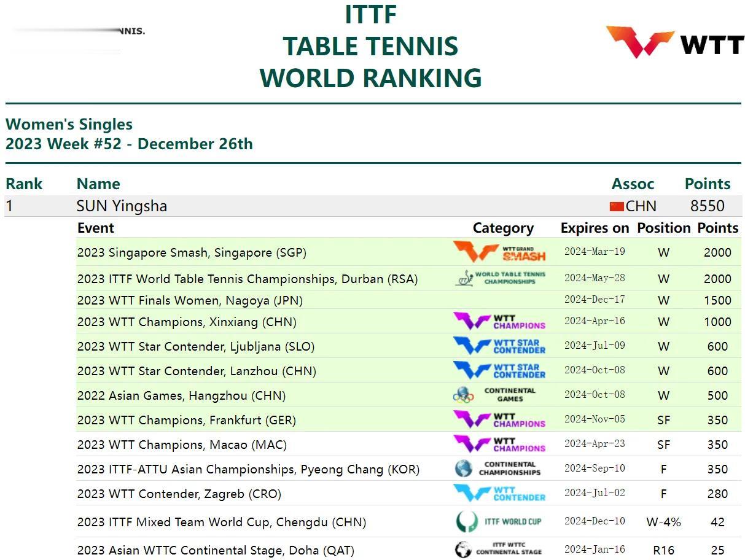Click expiry date 2024-Dec-17
Viewport: 745px width, 560px height.
click(x=595, y=300)
